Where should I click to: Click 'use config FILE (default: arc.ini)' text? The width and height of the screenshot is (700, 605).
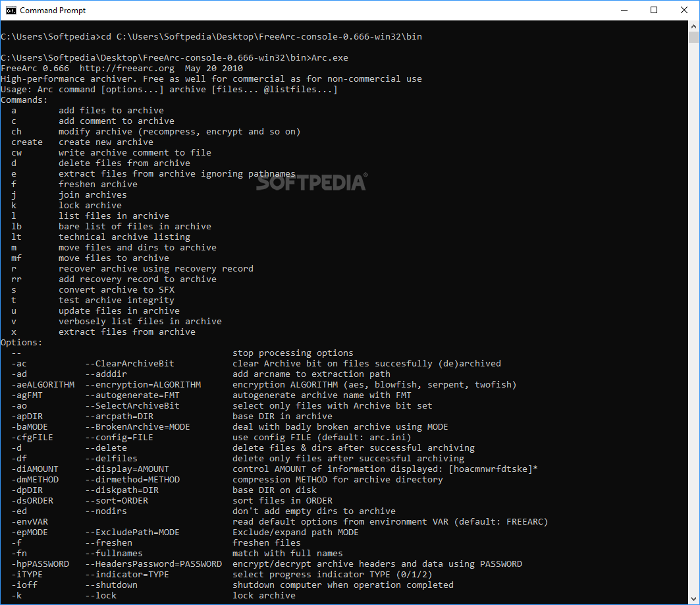click(322, 438)
